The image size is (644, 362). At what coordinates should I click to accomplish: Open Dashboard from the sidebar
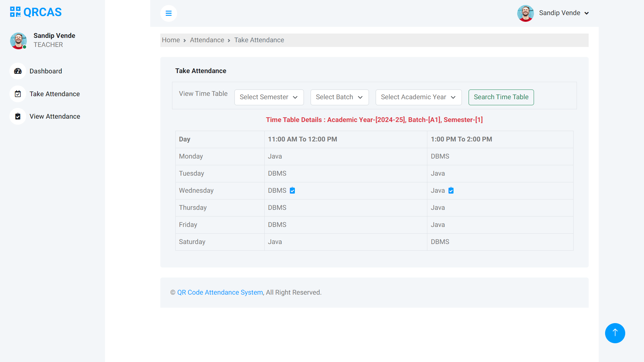click(46, 71)
